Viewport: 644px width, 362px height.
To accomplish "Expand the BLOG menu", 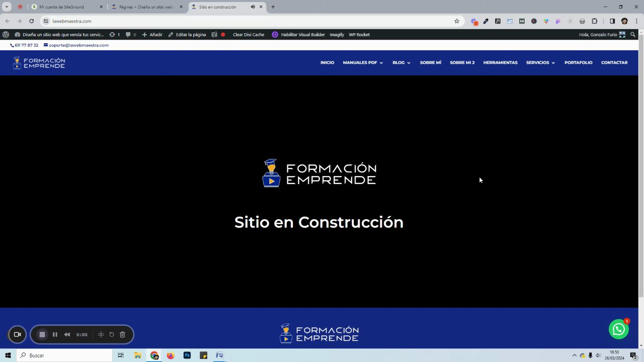I will [x=401, y=63].
